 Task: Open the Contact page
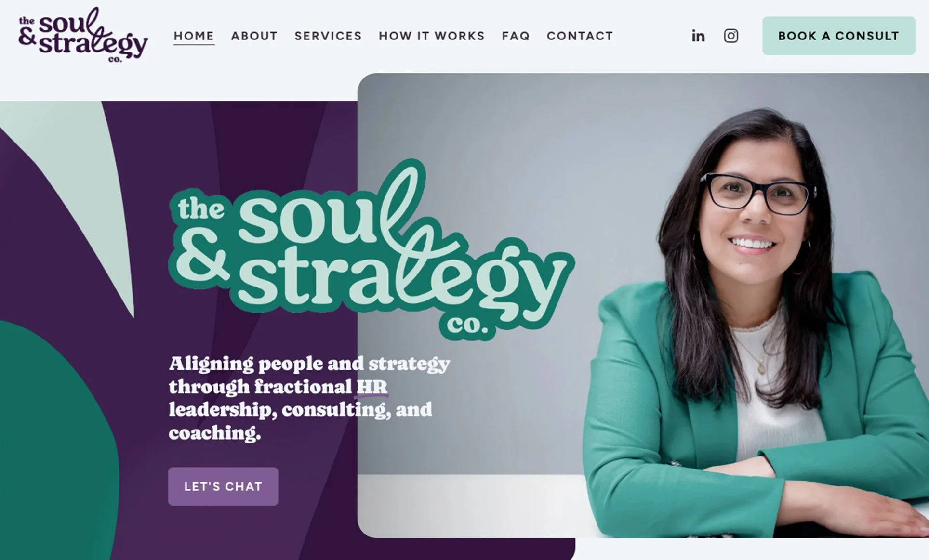click(x=580, y=36)
